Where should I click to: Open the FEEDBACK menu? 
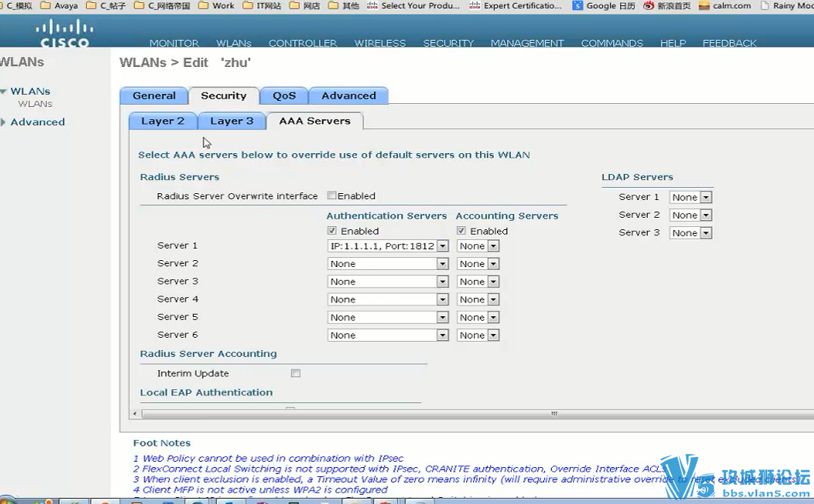729,43
